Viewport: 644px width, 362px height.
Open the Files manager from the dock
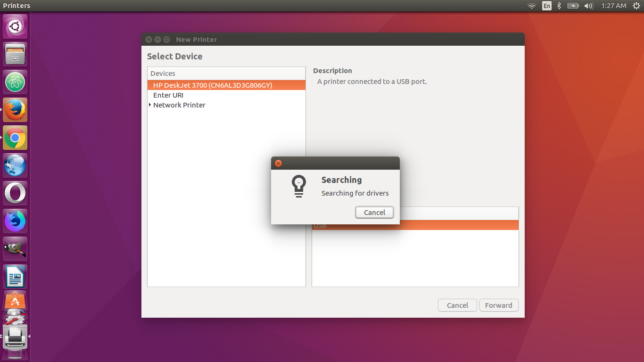tap(15, 54)
